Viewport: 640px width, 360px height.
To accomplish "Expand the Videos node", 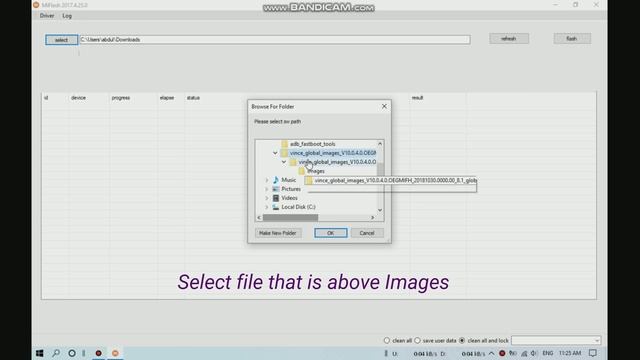I will (x=267, y=198).
